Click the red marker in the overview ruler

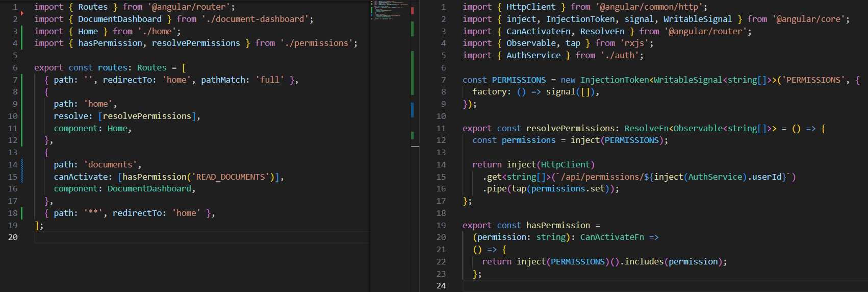(412, 10)
